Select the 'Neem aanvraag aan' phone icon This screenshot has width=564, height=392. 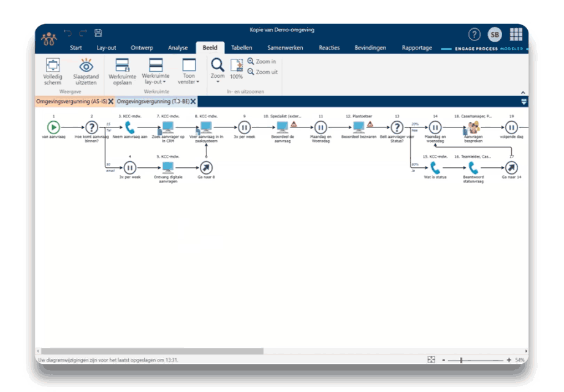(x=130, y=127)
